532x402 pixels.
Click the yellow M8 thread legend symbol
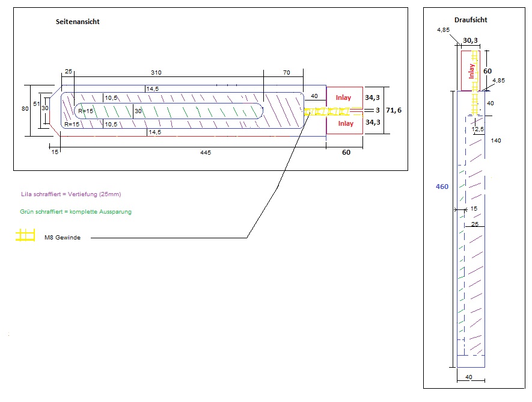click(x=25, y=236)
